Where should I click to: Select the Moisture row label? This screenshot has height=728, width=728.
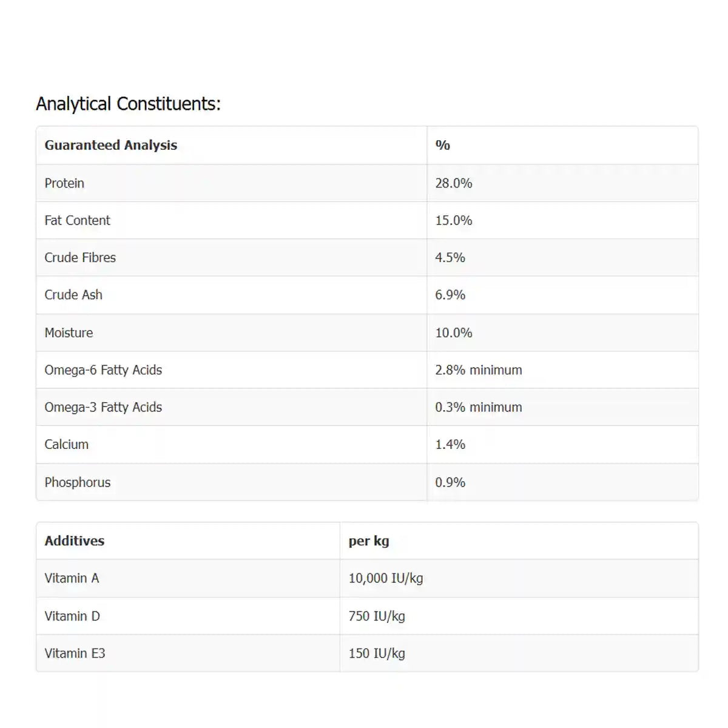point(69,332)
